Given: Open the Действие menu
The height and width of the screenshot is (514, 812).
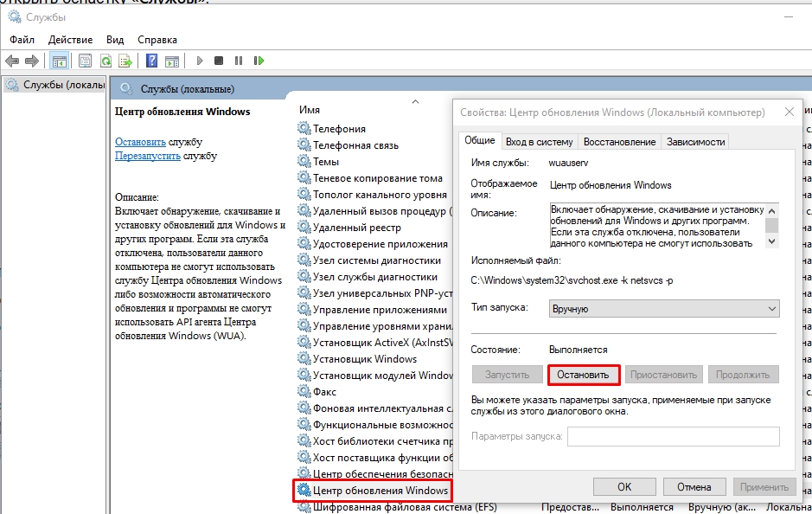Looking at the screenshot, I should click(x=70, y=40).
